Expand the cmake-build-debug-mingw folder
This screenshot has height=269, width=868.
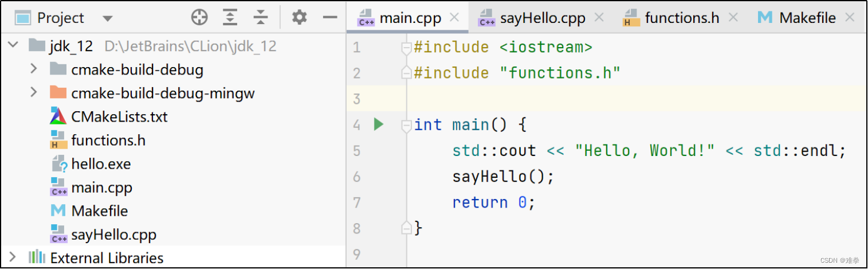pos(33,92)
